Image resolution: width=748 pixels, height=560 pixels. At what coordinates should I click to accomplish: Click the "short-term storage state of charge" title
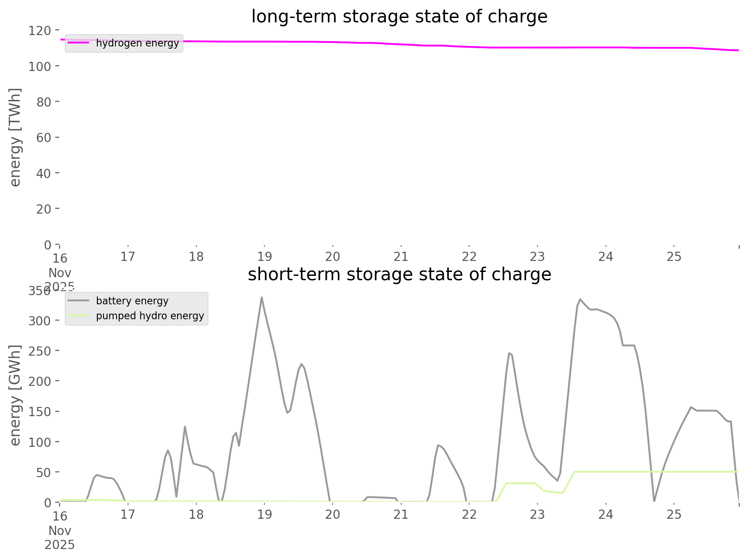click(399, 275)
